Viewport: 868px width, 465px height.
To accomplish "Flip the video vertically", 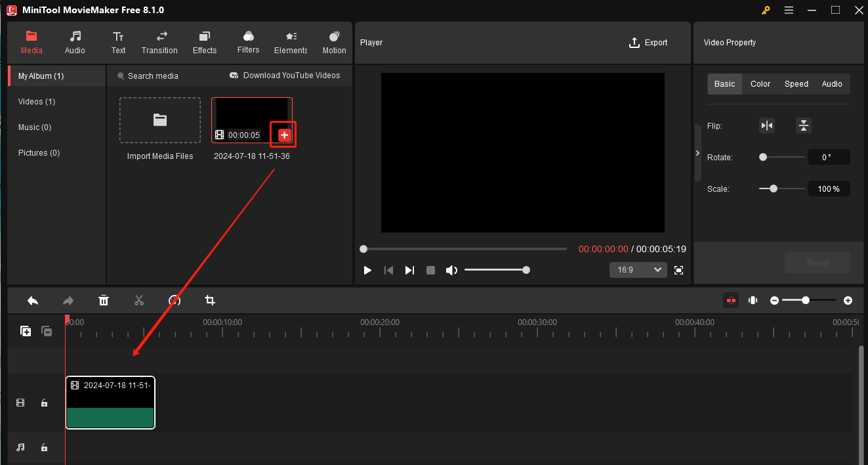I will click(x=804, y=125).
